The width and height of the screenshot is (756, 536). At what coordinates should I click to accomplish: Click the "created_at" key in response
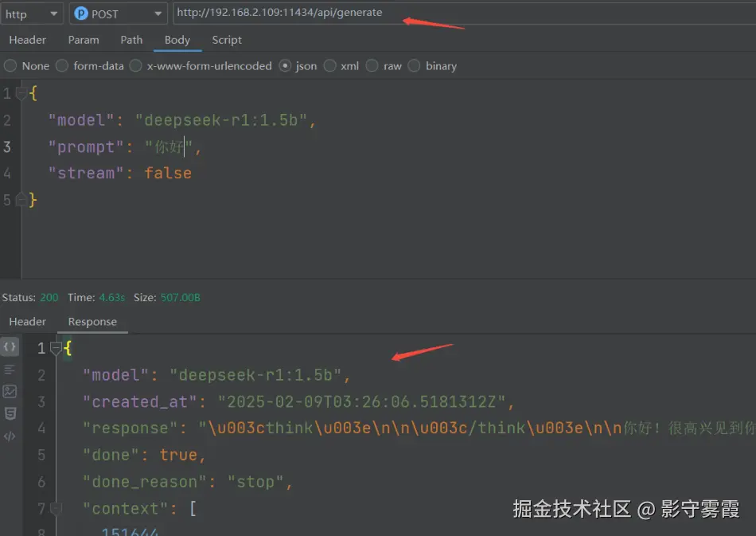[x=140, y=402]
